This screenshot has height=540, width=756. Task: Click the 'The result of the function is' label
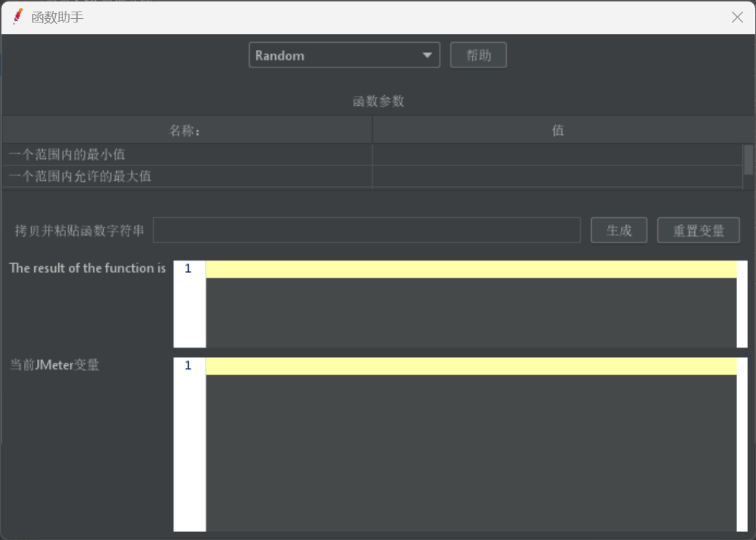click(87, 269)
